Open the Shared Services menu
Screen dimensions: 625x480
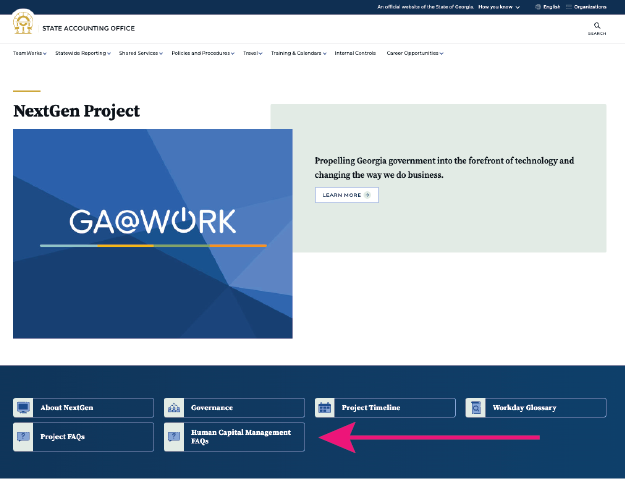pyautogui.click(x=141, y=53)
